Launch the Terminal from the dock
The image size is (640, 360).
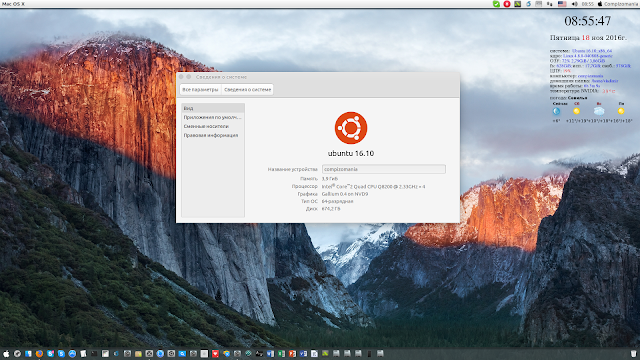94,353
